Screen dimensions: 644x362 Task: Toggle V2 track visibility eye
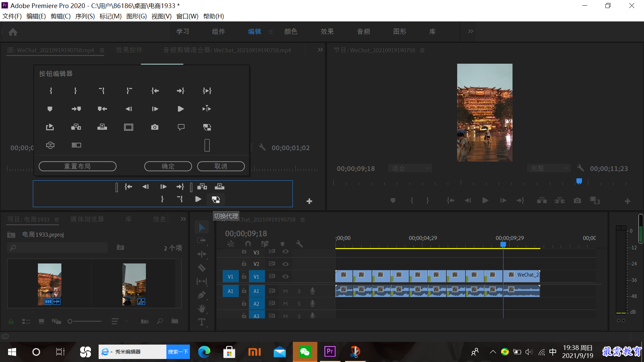tap(285, 264)
